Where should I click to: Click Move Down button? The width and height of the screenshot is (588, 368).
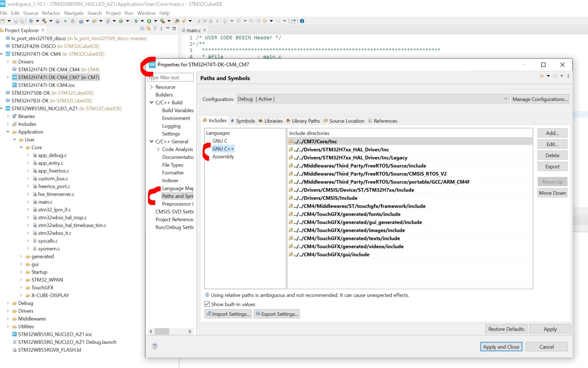click(x=552, y=193)
